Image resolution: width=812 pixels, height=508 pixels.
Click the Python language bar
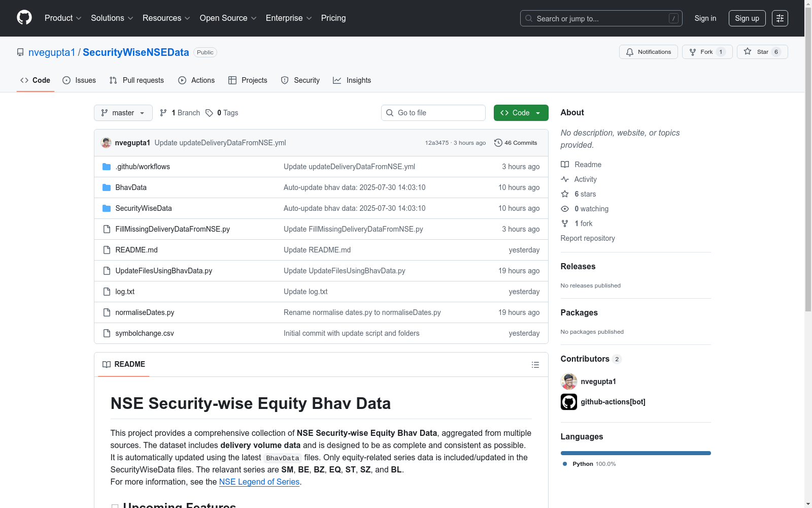636,453
